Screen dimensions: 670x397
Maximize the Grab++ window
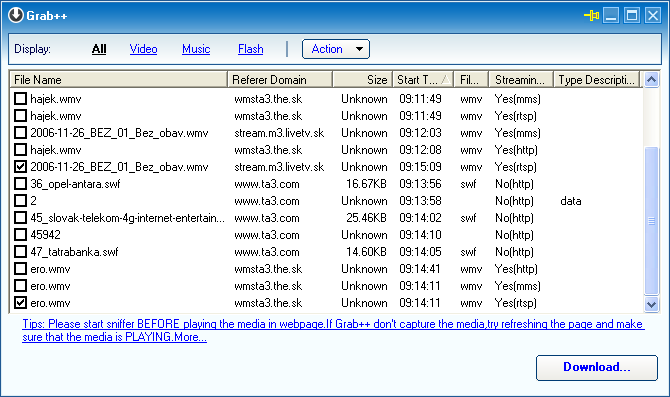pos(632,16)
